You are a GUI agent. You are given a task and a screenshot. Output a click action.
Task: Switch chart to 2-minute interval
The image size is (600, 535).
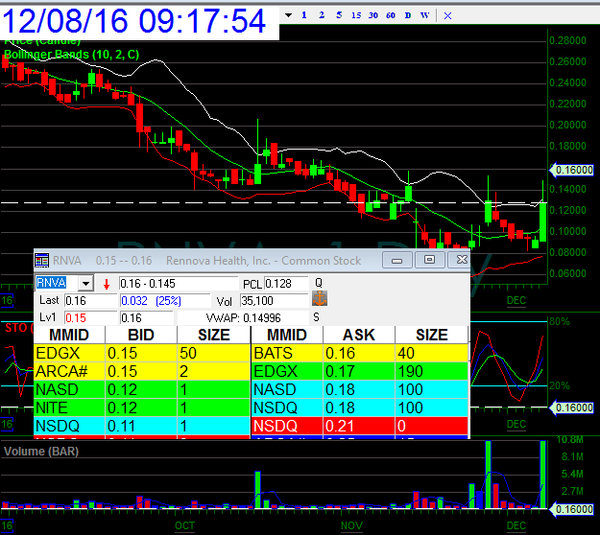coord(322,16)
